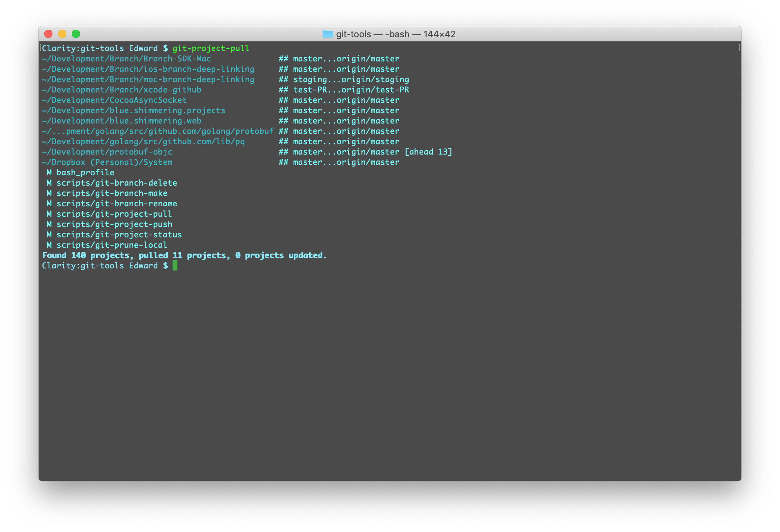Screen dimensions: 780x532
Task: Click staging...origin/staging branch status
Action: point(351,79)
